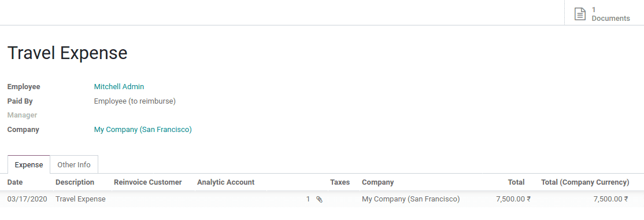
Task: Sort by the Description column header
Action: [x=75, y=182]
